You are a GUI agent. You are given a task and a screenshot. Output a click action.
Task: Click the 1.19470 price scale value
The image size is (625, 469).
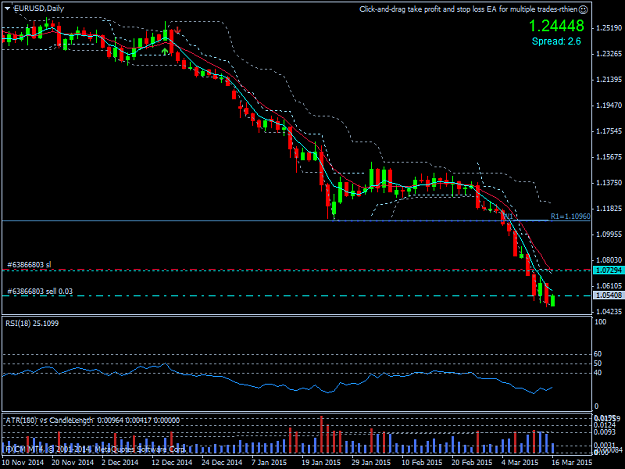coord(608,105)
